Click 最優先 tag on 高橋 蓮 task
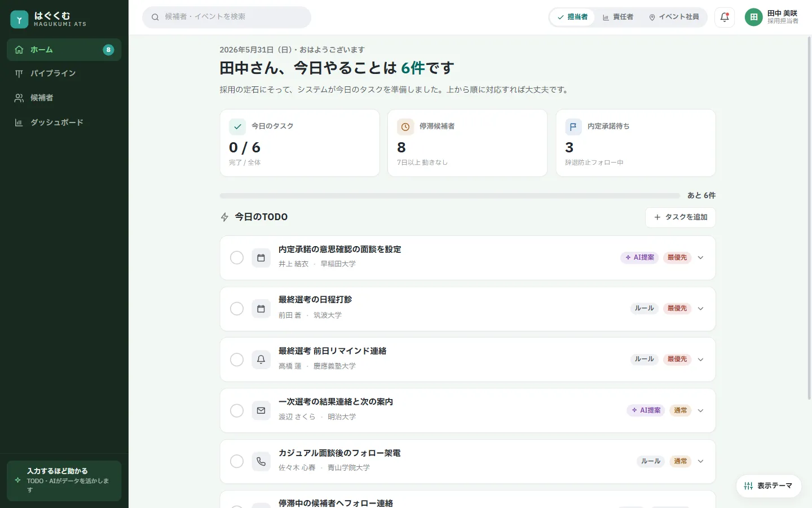Image resolution: width=812 pixels, height=508 pixels. [x=677, y=359]
